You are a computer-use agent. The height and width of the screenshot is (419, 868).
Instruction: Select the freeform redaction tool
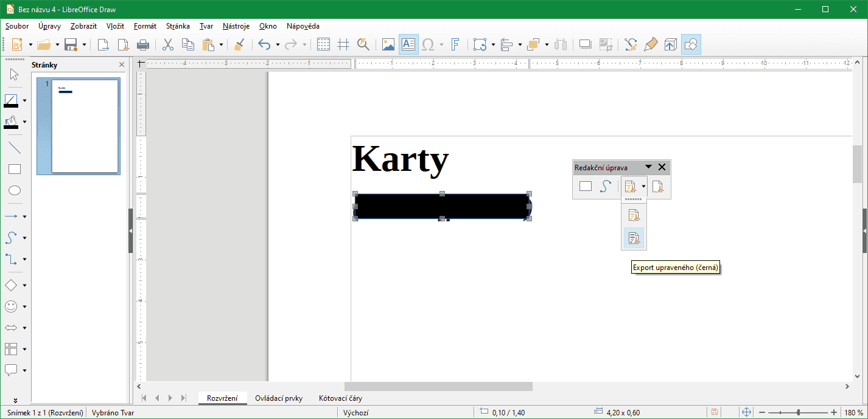coord(604,187)
